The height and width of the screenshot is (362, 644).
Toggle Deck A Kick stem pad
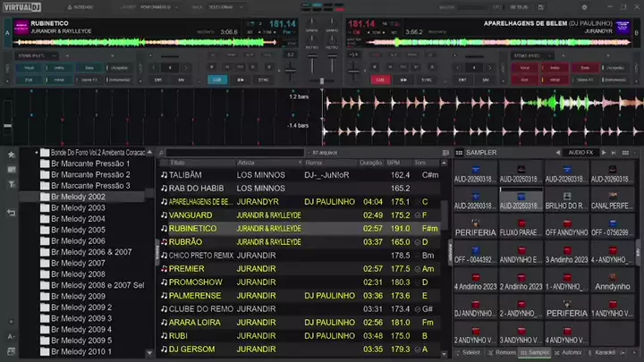[x=30, y=80]
